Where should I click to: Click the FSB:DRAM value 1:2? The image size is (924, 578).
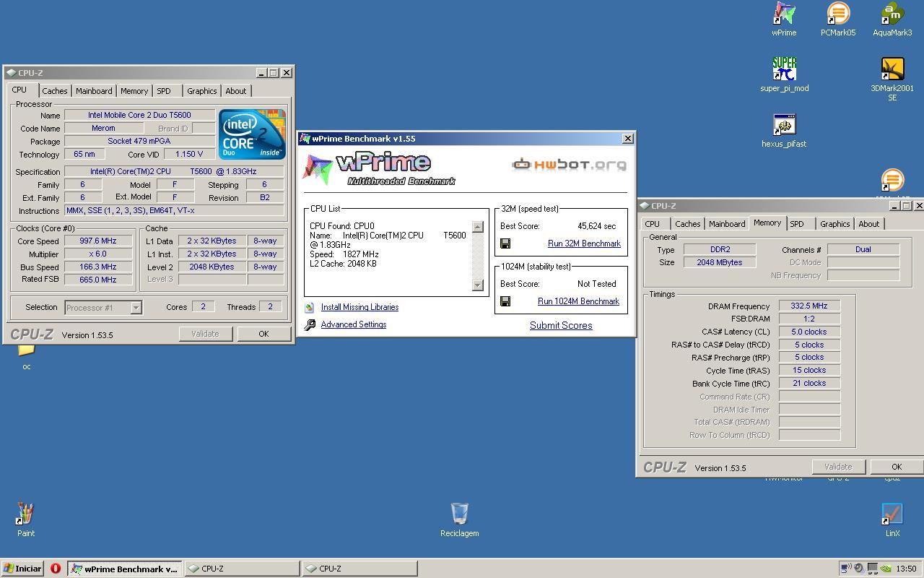pyautogui.click(x=809, y=319)
